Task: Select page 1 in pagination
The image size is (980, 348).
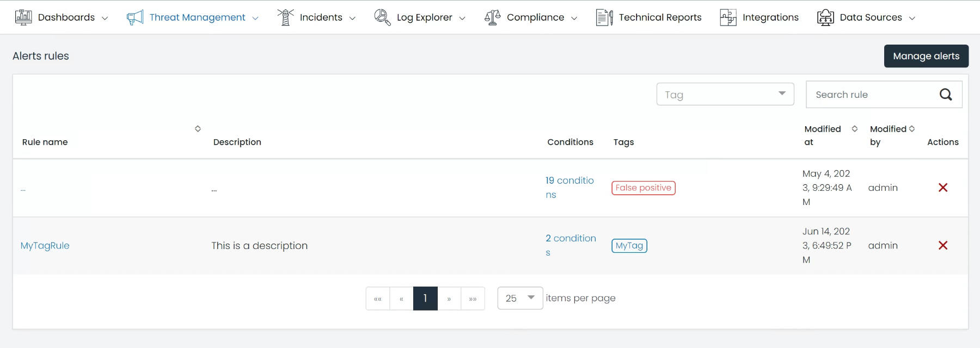Action: tap(425, 299)
